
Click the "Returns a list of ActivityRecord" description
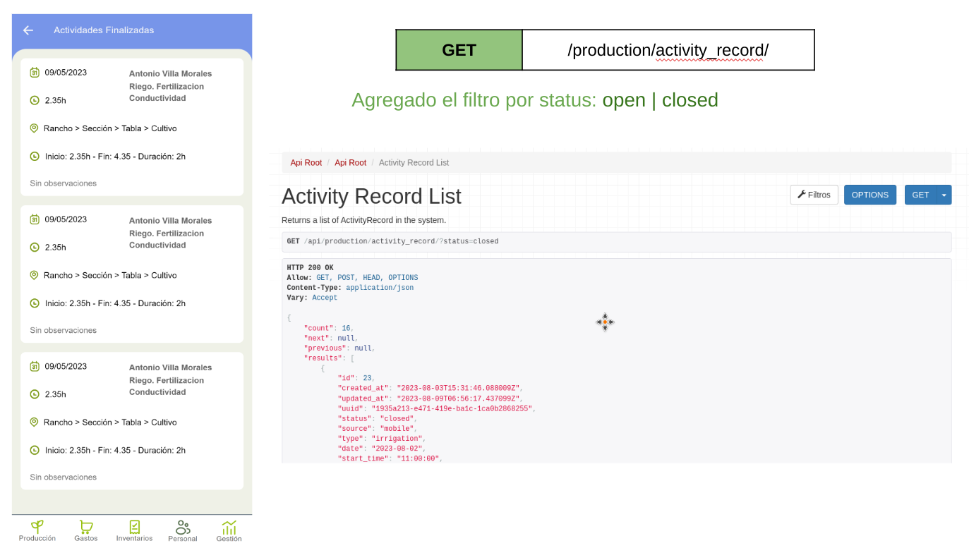point(363,220)
